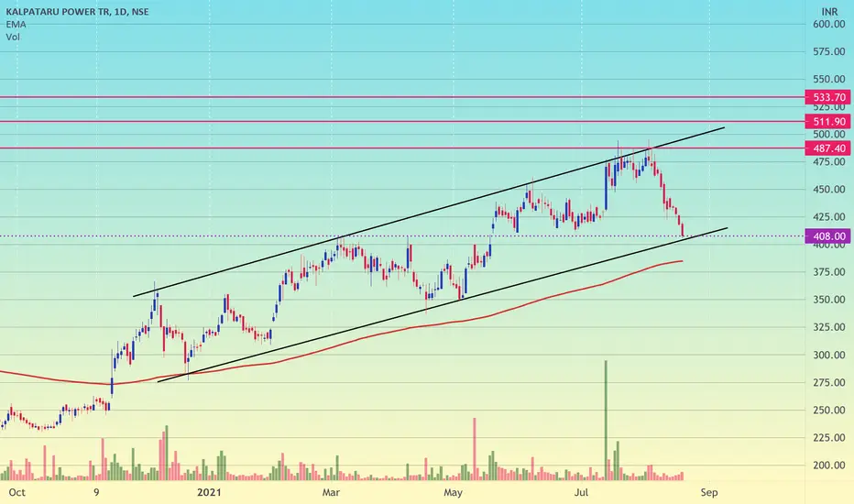Click the Oct date axis label

[16, 493]
